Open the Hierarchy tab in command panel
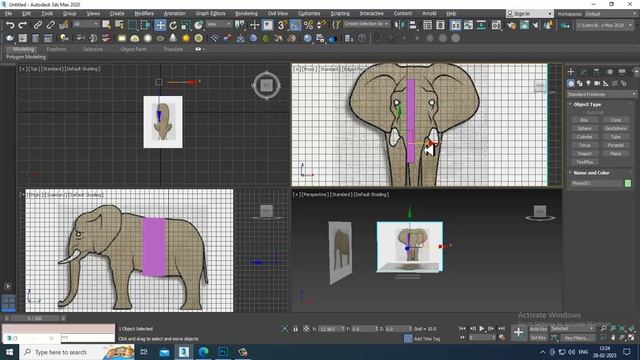The width and height of the screenshot is (640, 360). point(596,72)
